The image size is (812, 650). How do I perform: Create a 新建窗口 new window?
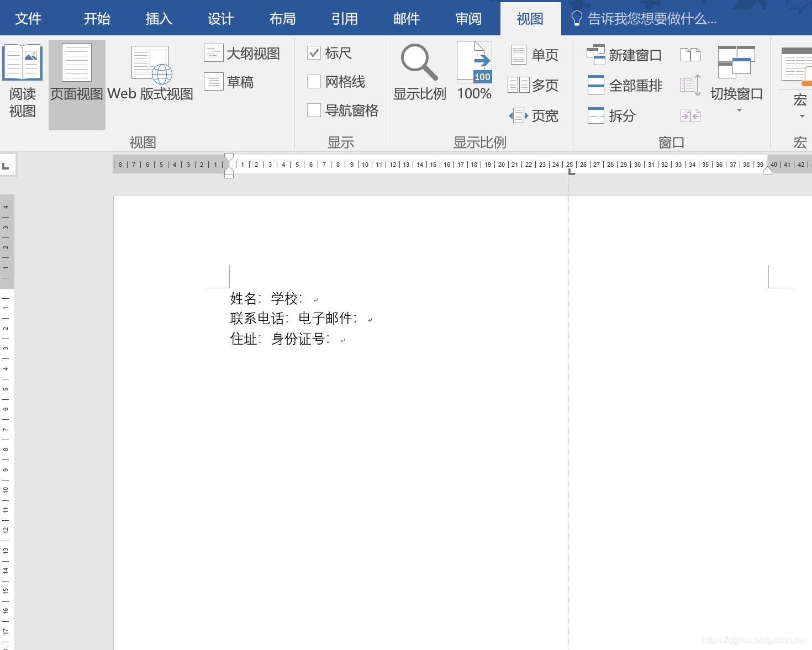[624, 54]
